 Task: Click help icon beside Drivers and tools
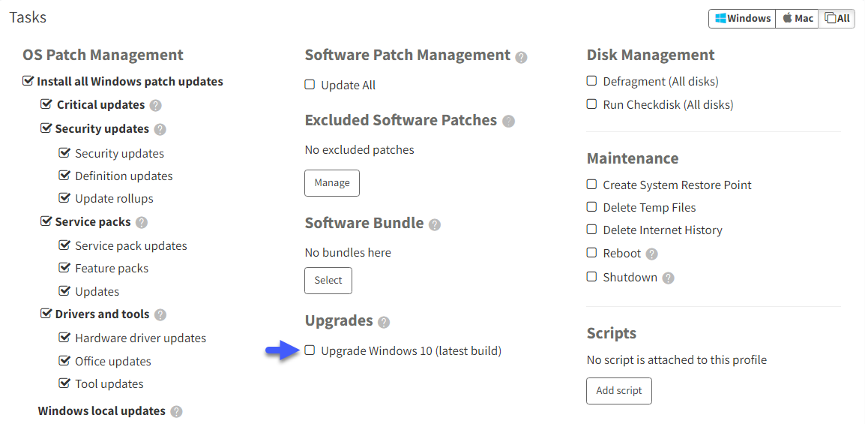pos(160,315)
